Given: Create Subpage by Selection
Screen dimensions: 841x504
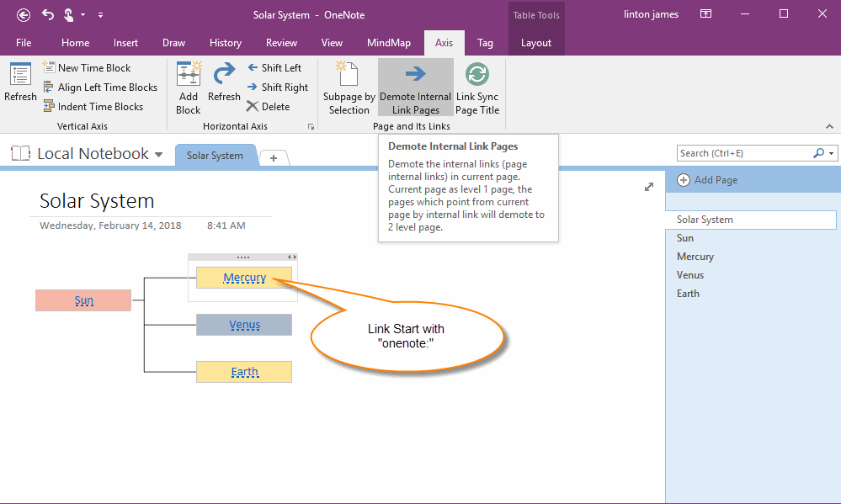Looking at the screenshot, I should coord(349,88).
